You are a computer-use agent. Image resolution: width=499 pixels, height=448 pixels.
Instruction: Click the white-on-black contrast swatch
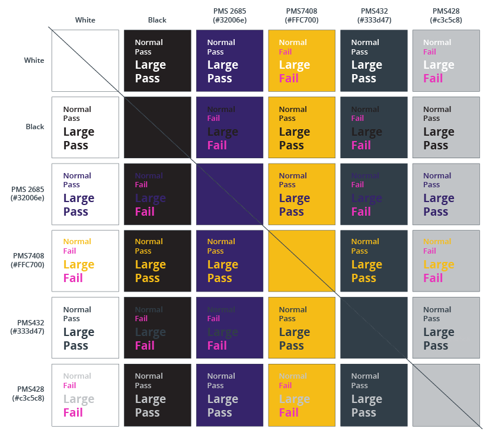tap(157, 60)
